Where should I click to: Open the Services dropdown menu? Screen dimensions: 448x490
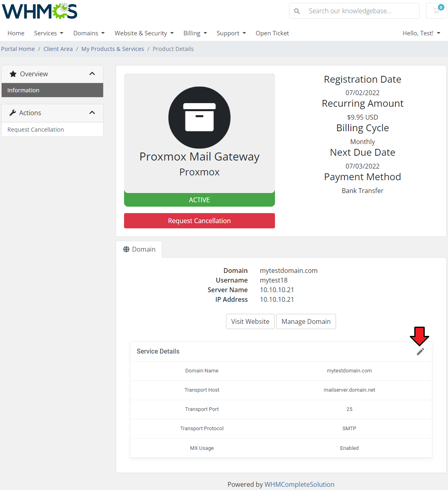[49, 33]
